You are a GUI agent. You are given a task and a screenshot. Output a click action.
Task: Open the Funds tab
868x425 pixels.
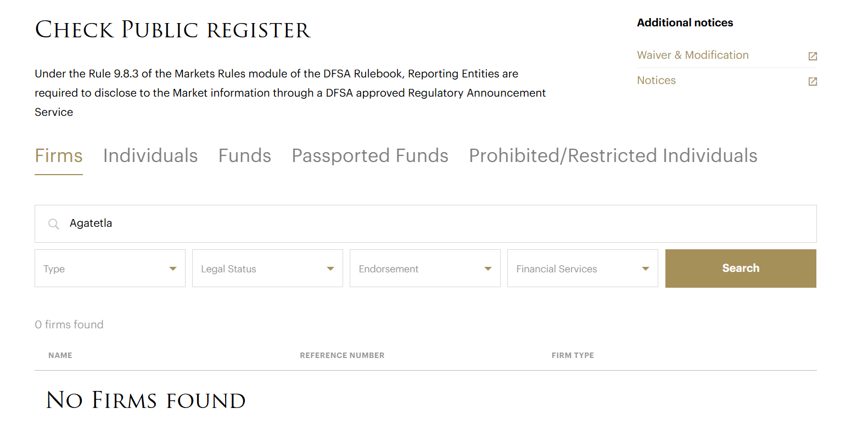coord(245,156)
